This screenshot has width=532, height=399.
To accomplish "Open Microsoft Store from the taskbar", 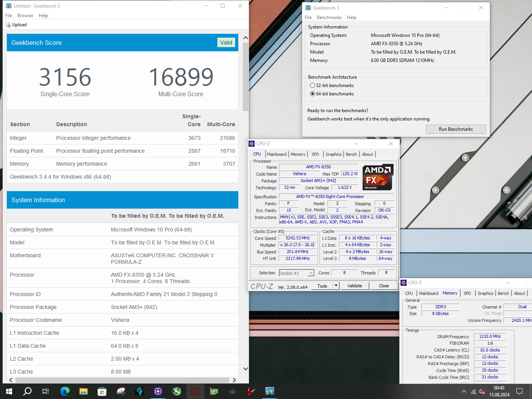I will click(x=102, y=391).
